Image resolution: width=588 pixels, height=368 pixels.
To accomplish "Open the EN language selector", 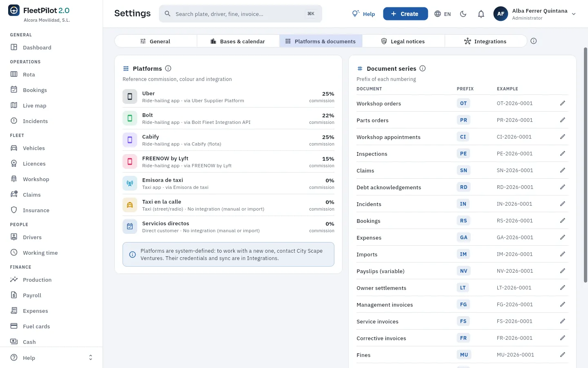I will (x=443, y=14).
